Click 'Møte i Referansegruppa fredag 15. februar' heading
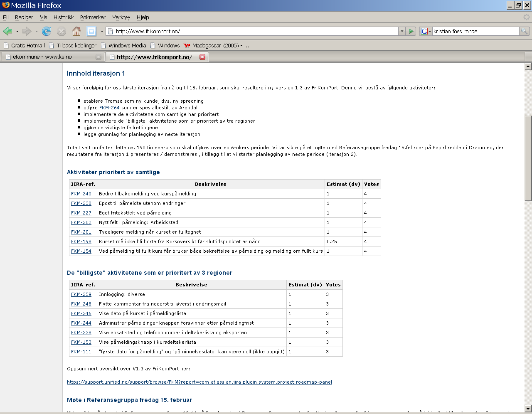 tap(129, 400)
